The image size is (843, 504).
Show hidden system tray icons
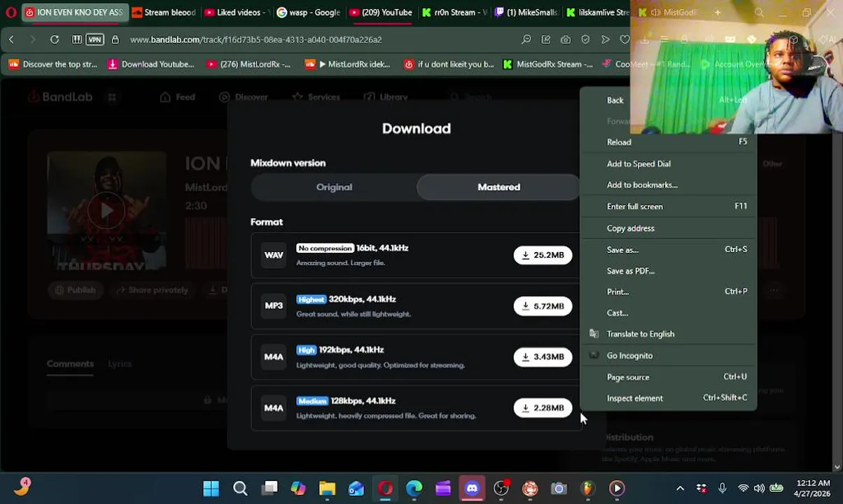(680, 489)
